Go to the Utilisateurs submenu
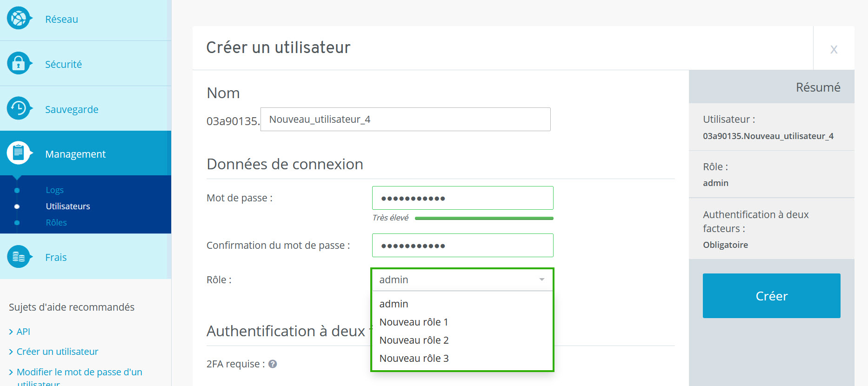 (x=68, y=206)
